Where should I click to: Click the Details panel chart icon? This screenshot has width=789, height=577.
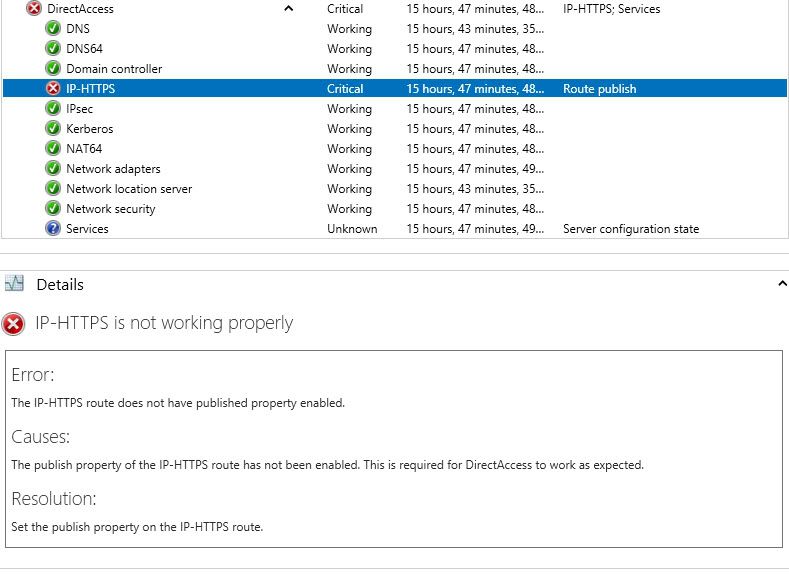click(x=15, y=284)
